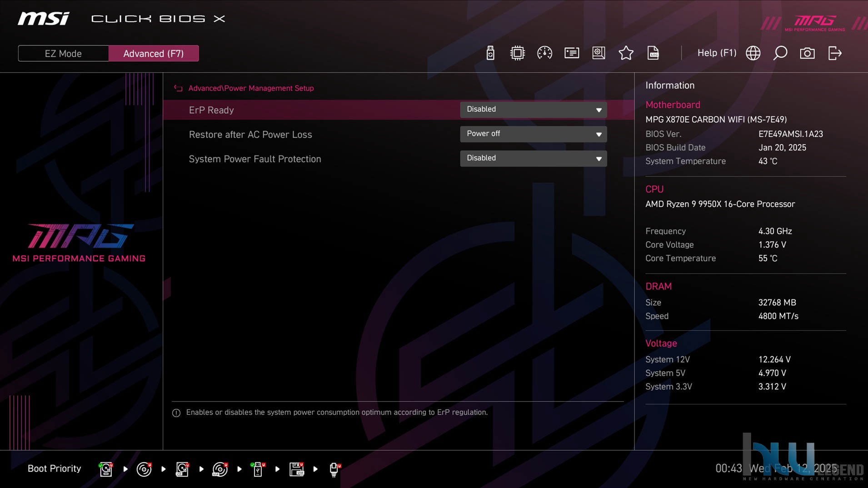868x488 pixels.
Task: Click BIOS Build Date value Jan 20, 2025
Action: (x=782, y=148)
